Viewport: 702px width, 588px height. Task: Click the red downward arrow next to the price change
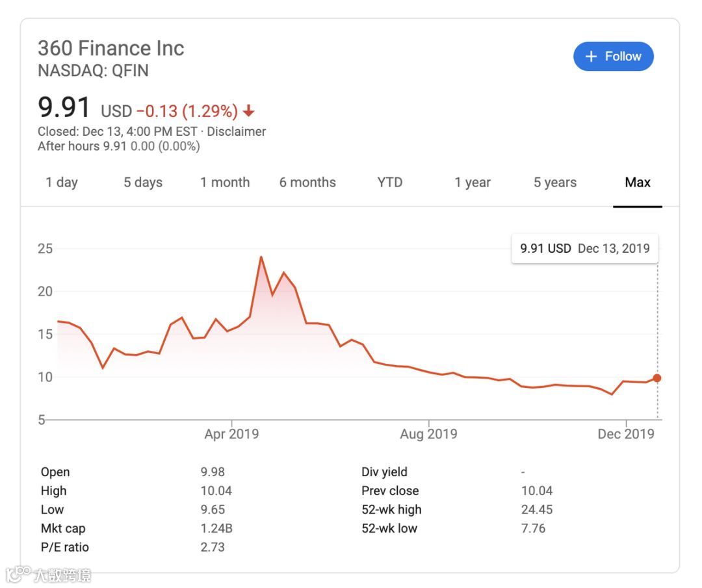[x=248, y=111]
